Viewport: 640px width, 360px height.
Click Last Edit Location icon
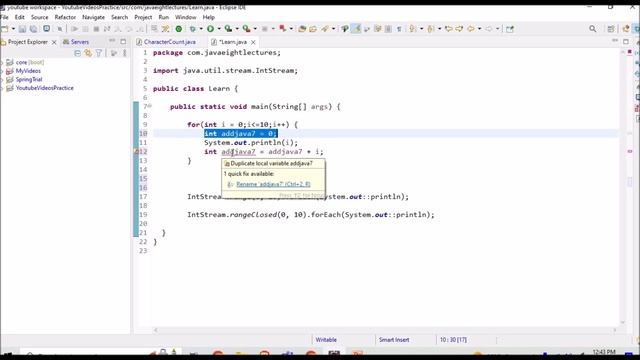(x=448, y=29)
